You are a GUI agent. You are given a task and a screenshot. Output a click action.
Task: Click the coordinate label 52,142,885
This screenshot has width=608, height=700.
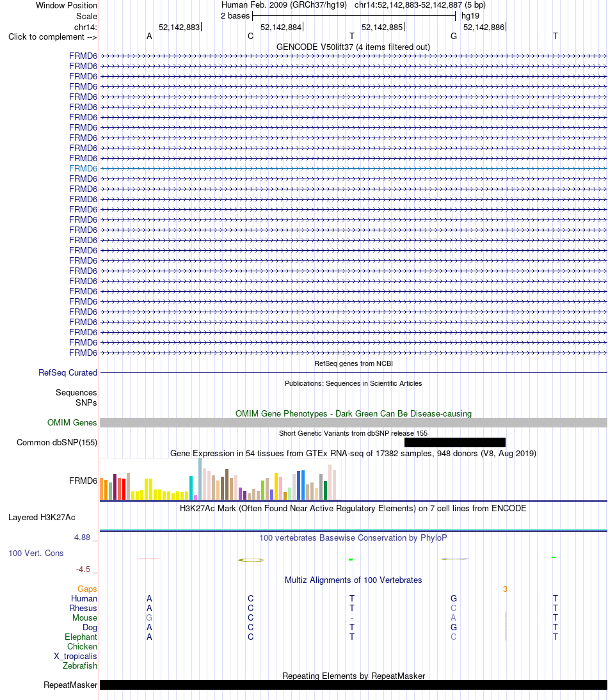pyautogui.click(x=382, y=28)
